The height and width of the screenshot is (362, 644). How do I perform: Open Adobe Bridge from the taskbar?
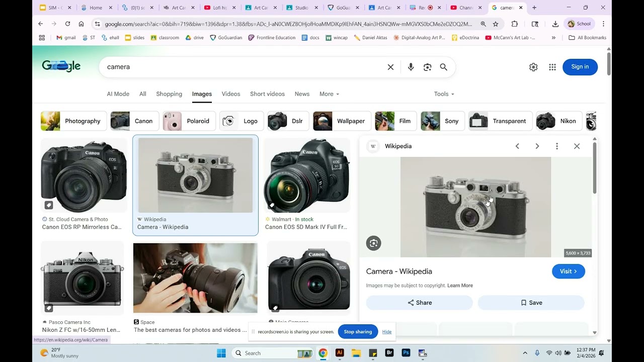point(389,353)
